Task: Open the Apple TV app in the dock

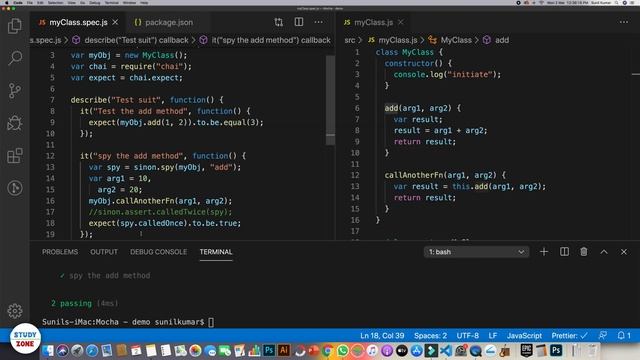Action: [402, 350]
